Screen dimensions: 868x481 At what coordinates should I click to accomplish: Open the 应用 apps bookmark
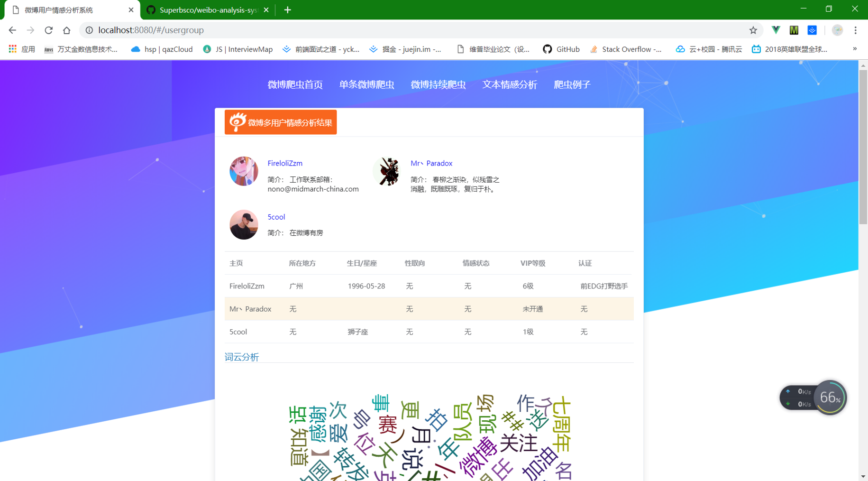pyautogui.click(x=22, y=49)
